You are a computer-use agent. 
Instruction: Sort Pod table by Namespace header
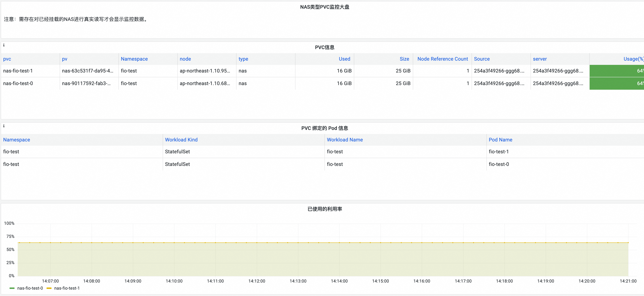pos(16,140)
